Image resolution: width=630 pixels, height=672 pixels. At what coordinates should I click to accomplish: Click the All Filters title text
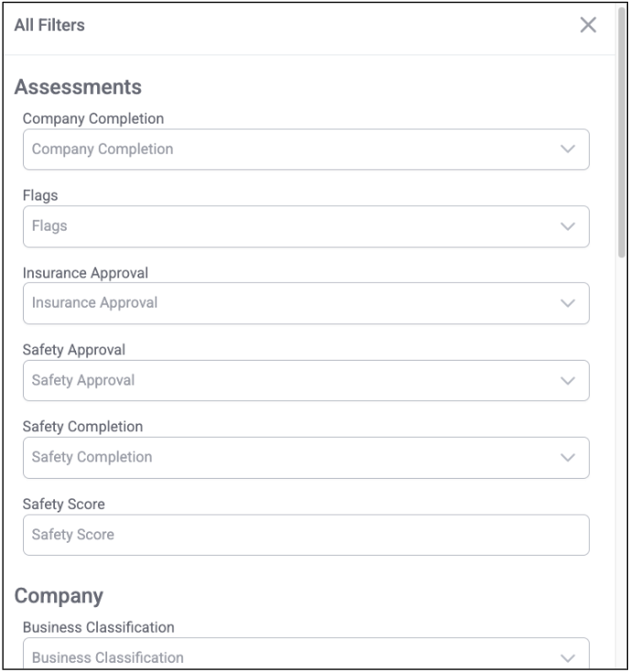[x=49, y=26]
